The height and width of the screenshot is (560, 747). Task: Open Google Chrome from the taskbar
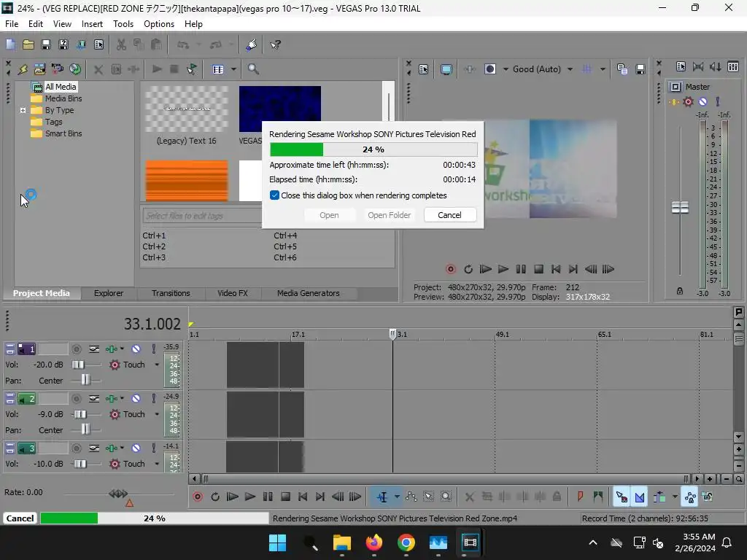(406, 542)
